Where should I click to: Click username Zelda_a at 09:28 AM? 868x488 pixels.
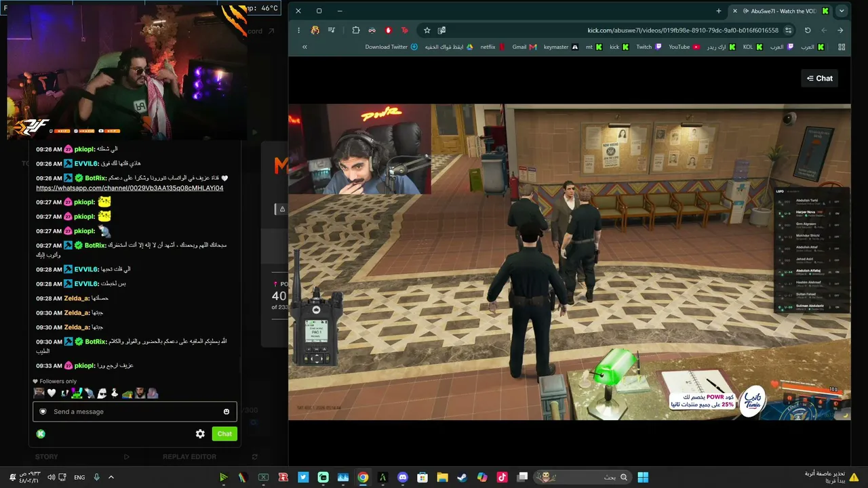[77, 298]
